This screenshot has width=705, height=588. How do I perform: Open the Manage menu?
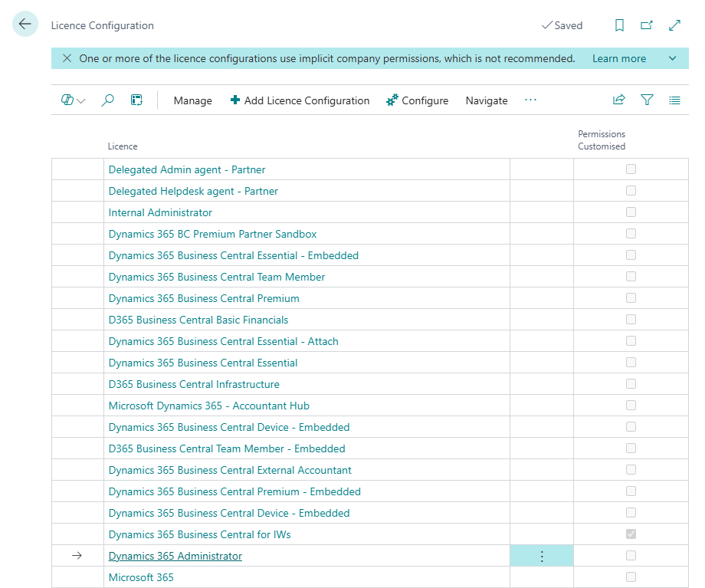pyautogui.click(x=192, y=100)
